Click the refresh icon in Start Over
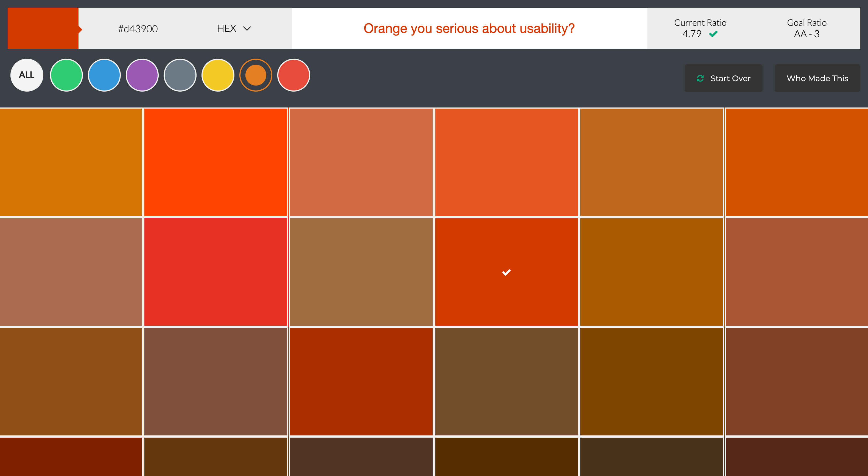 [x=700, y=78]
